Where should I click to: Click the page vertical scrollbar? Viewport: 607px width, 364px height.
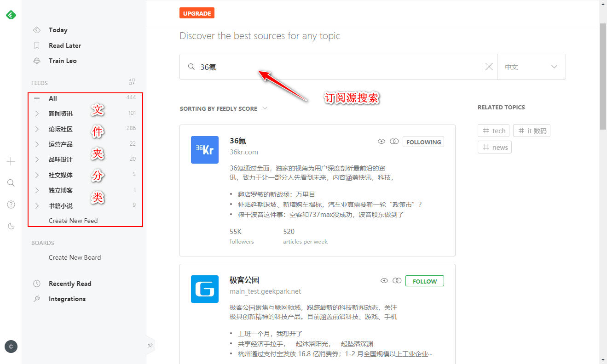coord(603,76)
